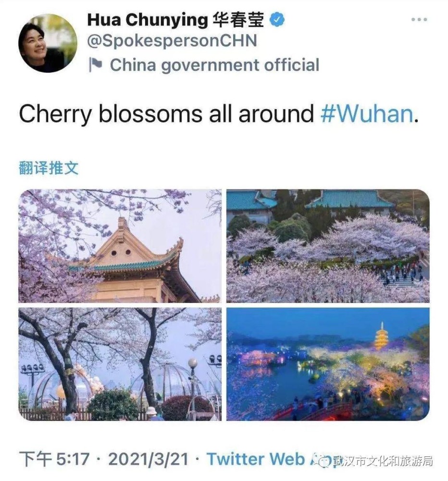Open the @SpokespersonCHN handle
The width and height of the screenshot is (448, 481).
tap(172, 41)
